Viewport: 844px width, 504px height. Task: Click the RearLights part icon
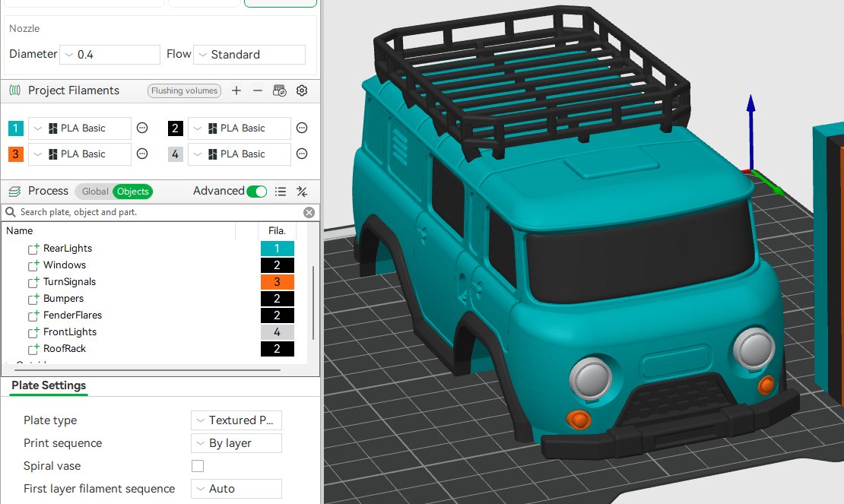click(33, 249)
